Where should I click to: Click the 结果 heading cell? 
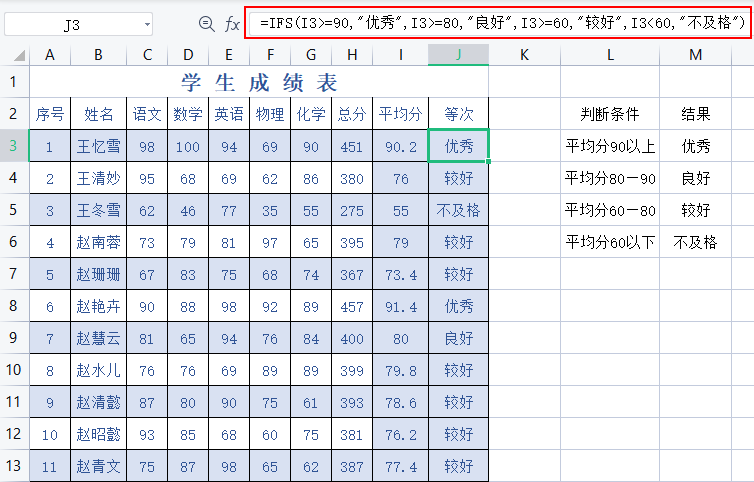click(x=695, y=114)
